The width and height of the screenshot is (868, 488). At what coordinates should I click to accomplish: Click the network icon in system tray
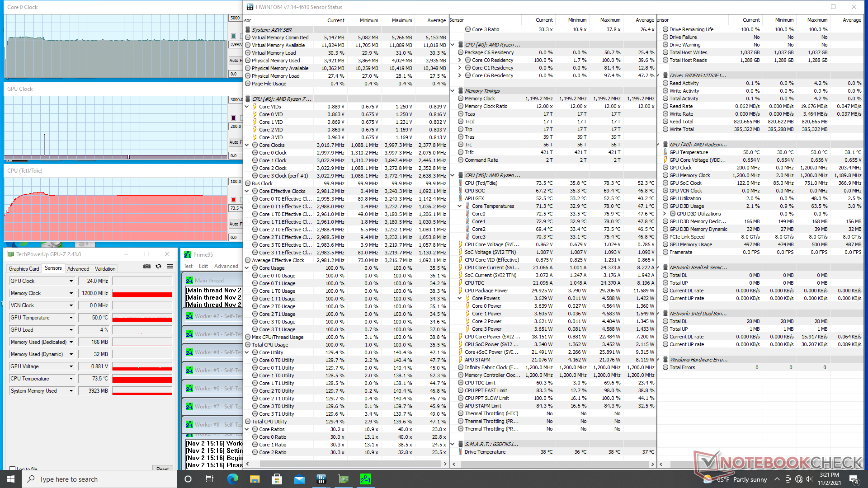[799, 479]
